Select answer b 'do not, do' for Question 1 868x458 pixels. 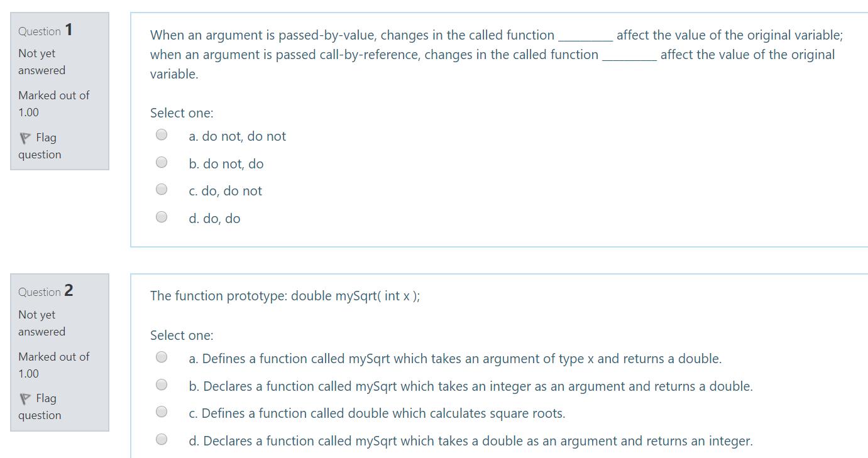pyautogui.click(x=161, y=161)
